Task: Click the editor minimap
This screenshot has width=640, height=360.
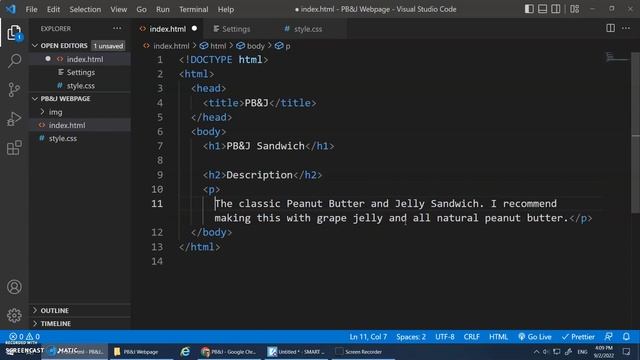Action: [617, 57]
